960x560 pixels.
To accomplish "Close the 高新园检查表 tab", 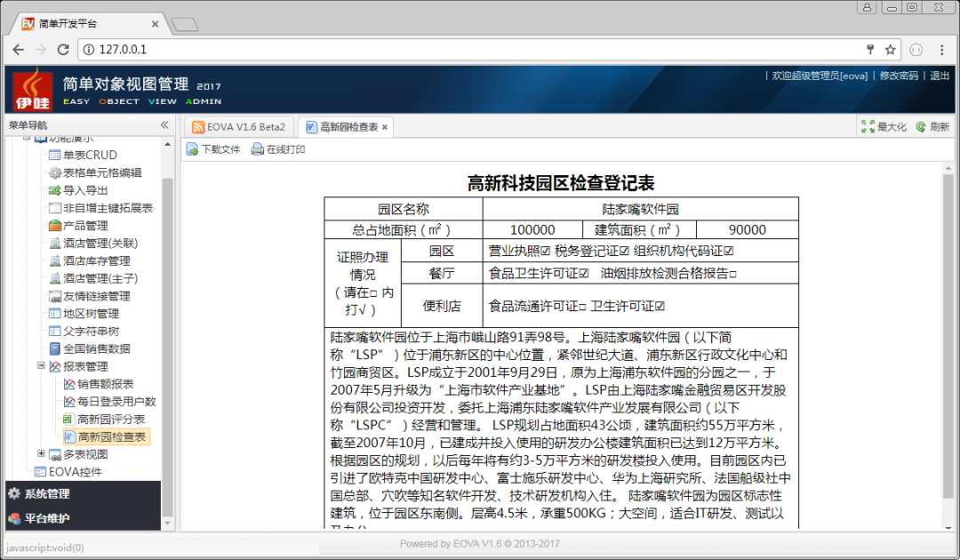I will [385, 128].
